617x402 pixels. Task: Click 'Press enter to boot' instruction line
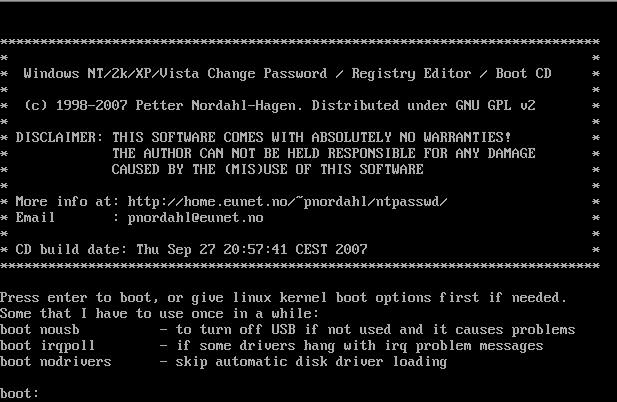pos(283,298)
